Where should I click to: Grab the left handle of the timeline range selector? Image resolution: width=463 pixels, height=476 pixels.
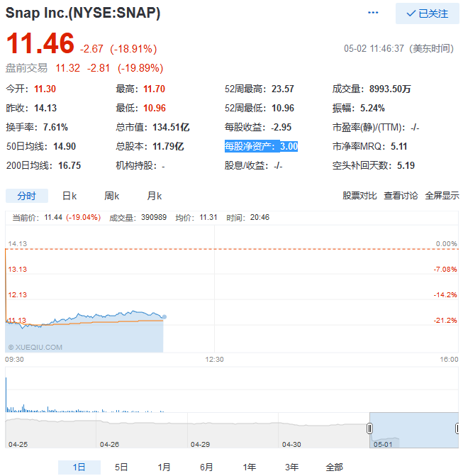pos(369,428)
